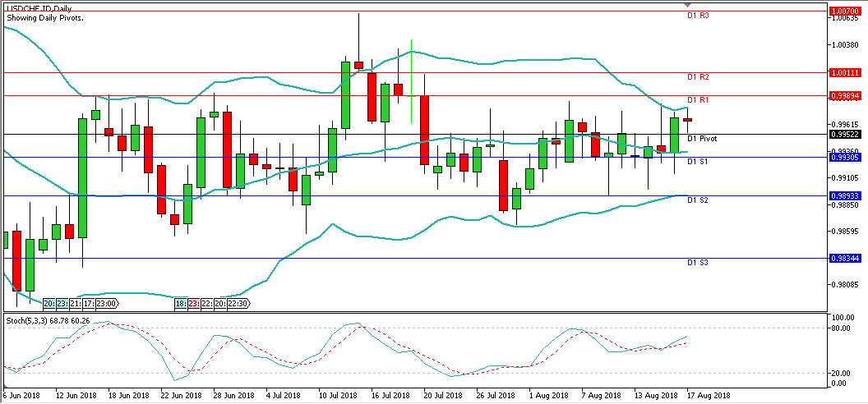Screen dimensions: 868x404
Task: Select the tall green vertical line marker
Action: (x=411, y=82)
